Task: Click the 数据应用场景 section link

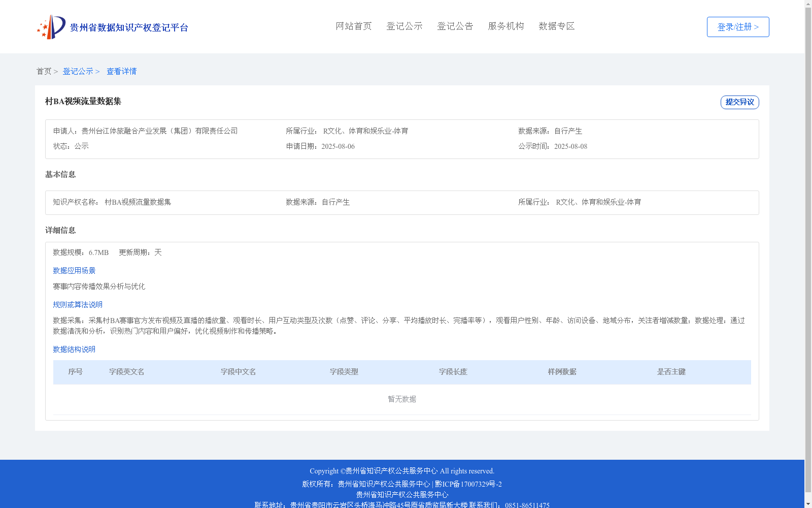Action: [74, 270]
